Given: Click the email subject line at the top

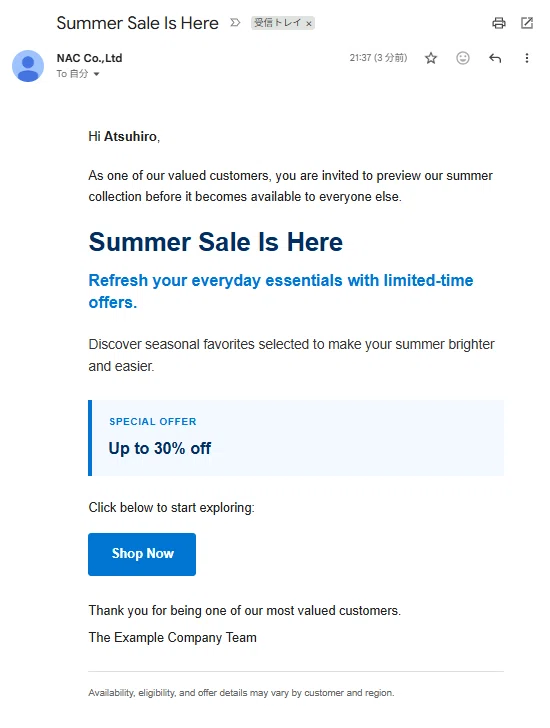Looking at the screenshot, I should (137, 23).
